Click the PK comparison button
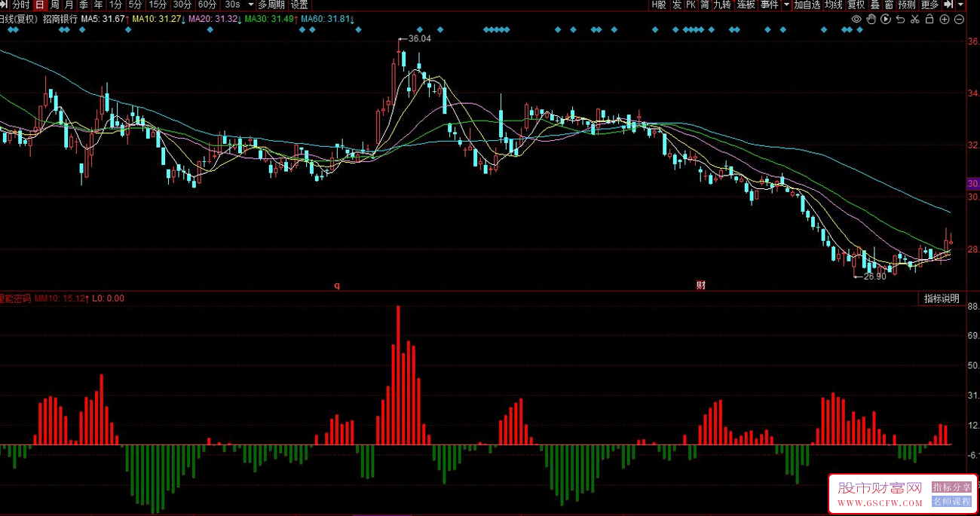The height and width of the screenshot is (516, 980). coord(691,5)
